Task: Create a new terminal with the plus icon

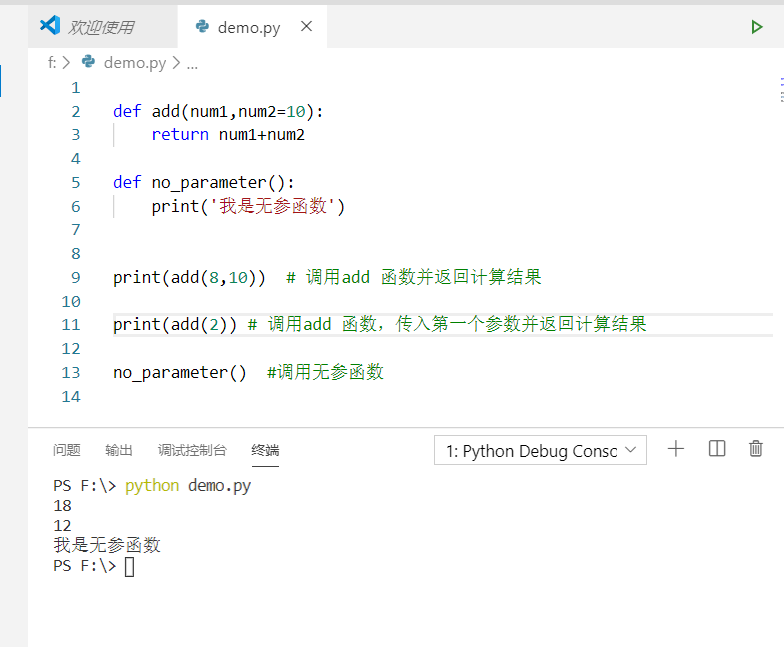Action: click(x=676, y=449)
